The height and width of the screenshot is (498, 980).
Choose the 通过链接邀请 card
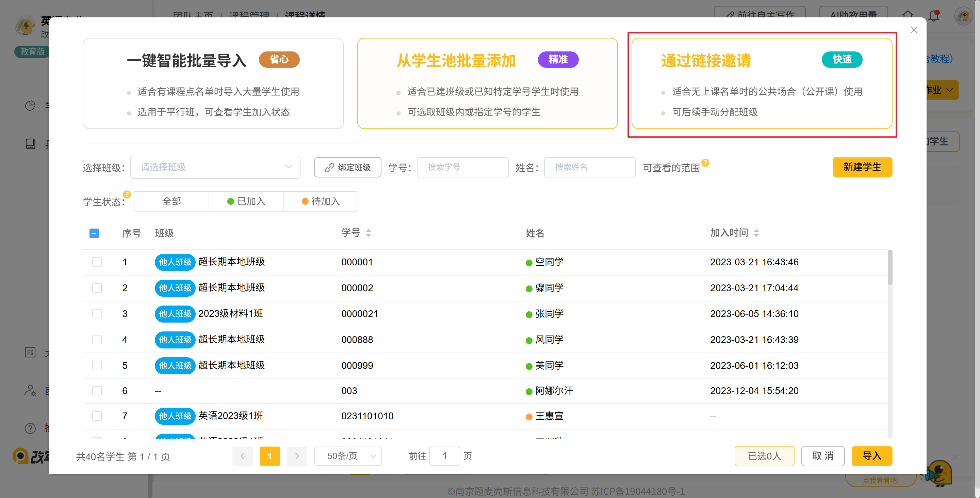(761, 83)
